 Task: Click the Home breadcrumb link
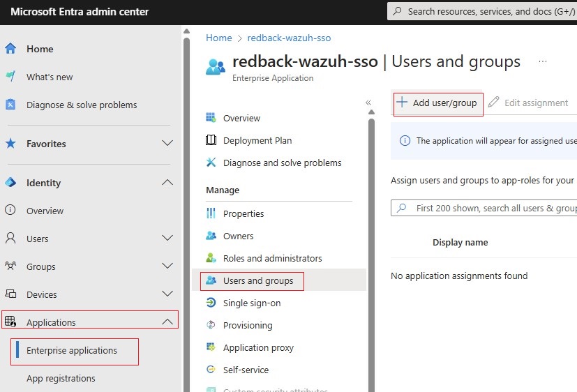pyautogui.click(x=218, y=38)
